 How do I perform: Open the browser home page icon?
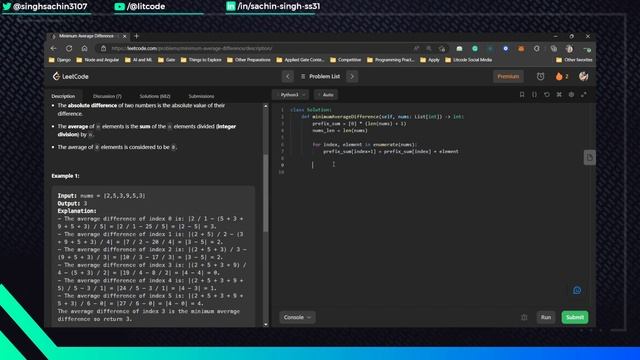click(x=84, y=48)
